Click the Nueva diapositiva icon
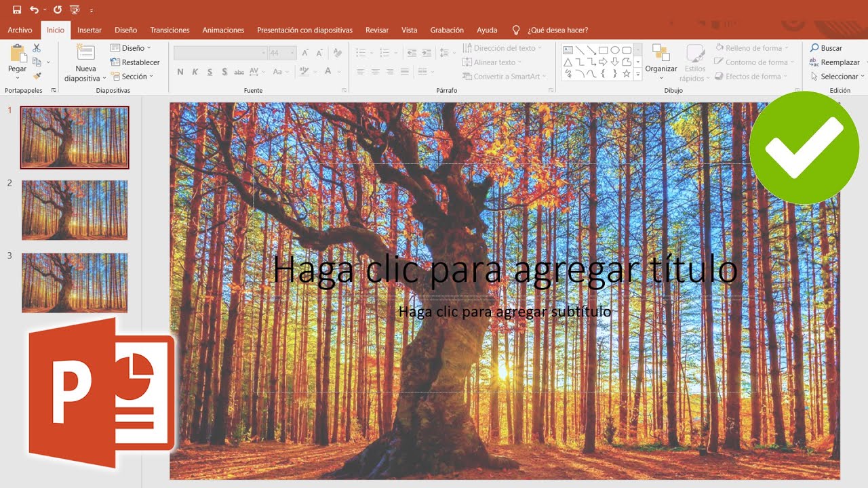 85,53
